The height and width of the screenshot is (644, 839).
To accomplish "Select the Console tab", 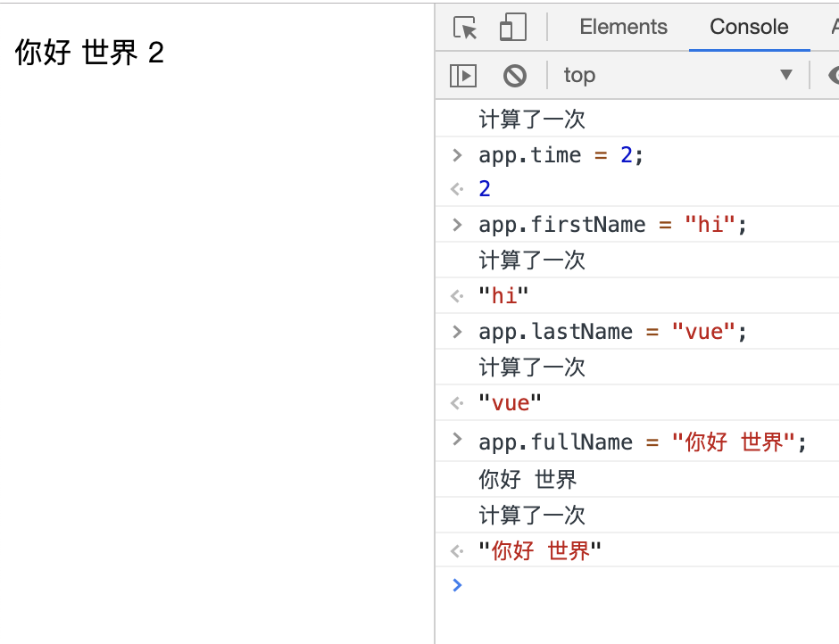I will [749, 27].
